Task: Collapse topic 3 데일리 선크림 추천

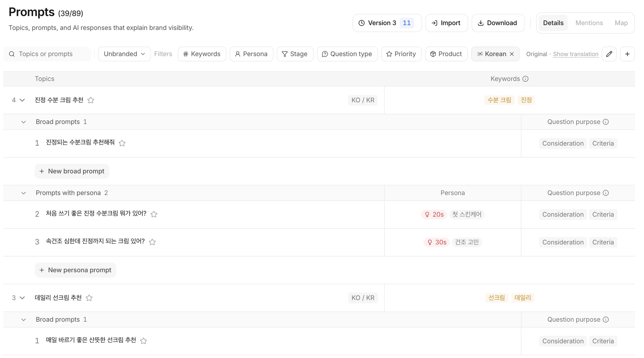Action: 22,298
